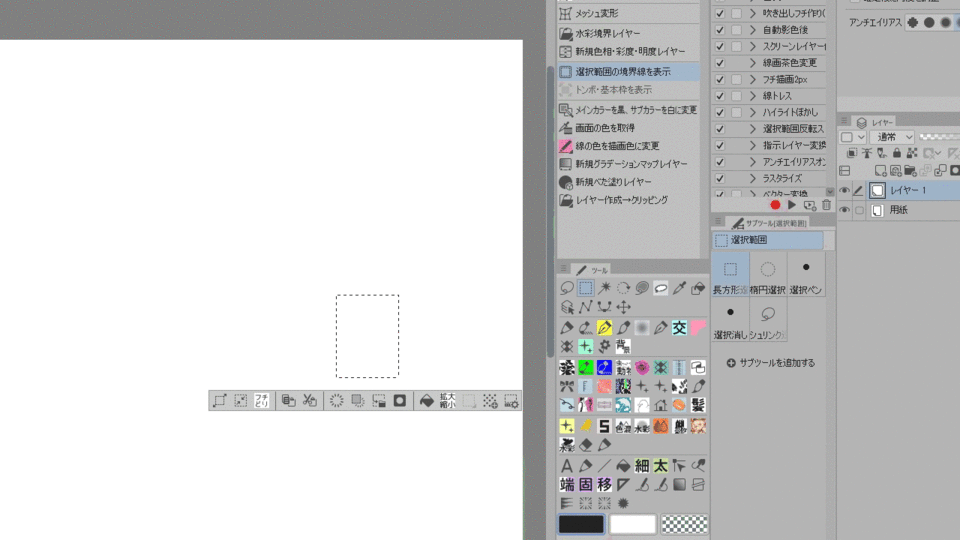This screenshot has width=960, height=540.
Task: Expand the 線トレス auto action
Action: (753, 96)
